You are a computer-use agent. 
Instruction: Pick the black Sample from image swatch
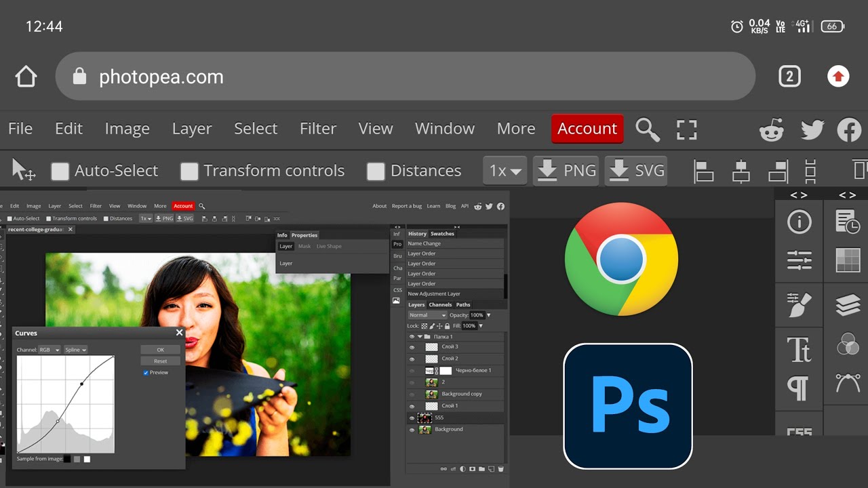(x=67, y=459)
